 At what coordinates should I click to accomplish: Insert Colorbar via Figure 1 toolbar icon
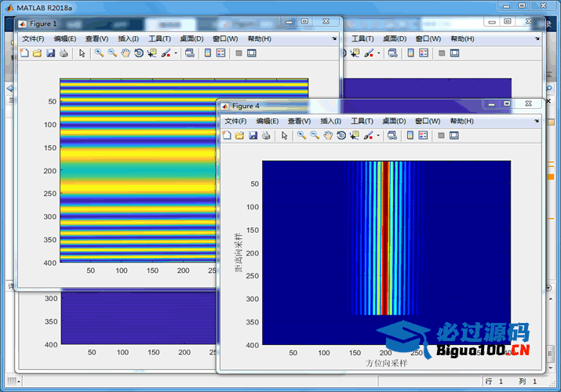click(x=207, y=53)
